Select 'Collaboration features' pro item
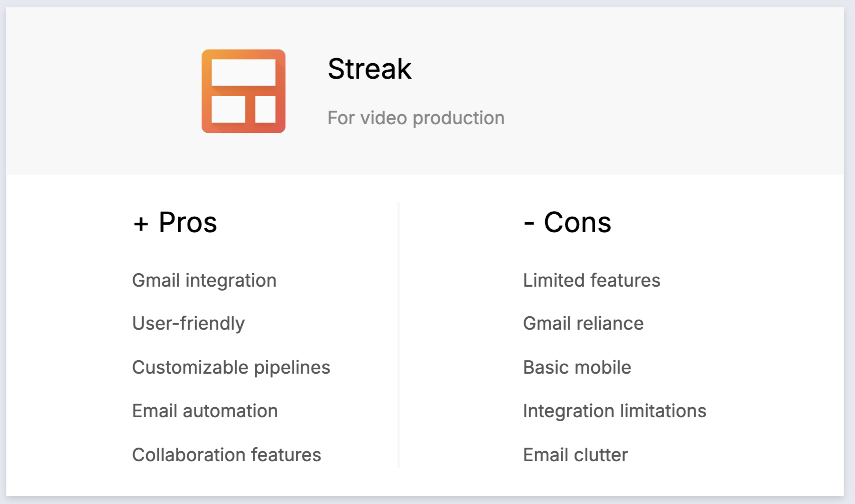This screenshot has width=855, height=504. (227, 455)
